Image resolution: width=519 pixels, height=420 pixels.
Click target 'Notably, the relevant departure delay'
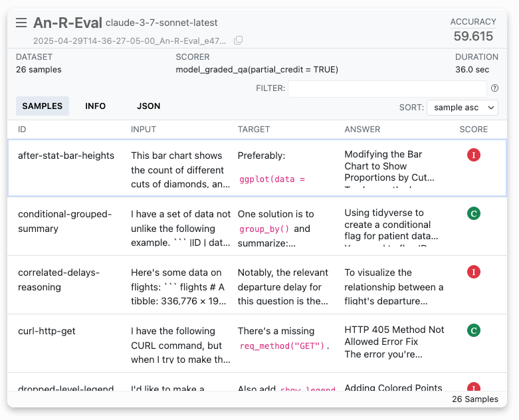tap(283, 286)
